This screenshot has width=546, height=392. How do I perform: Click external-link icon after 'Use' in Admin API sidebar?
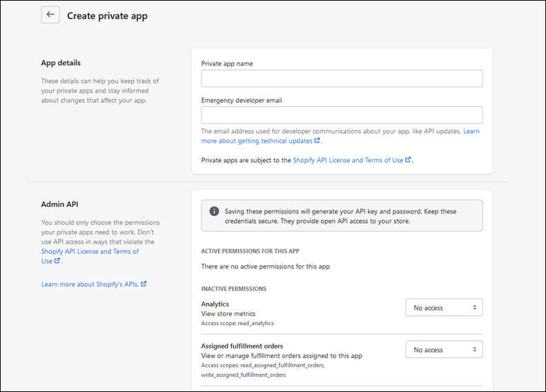coord(57,261)
